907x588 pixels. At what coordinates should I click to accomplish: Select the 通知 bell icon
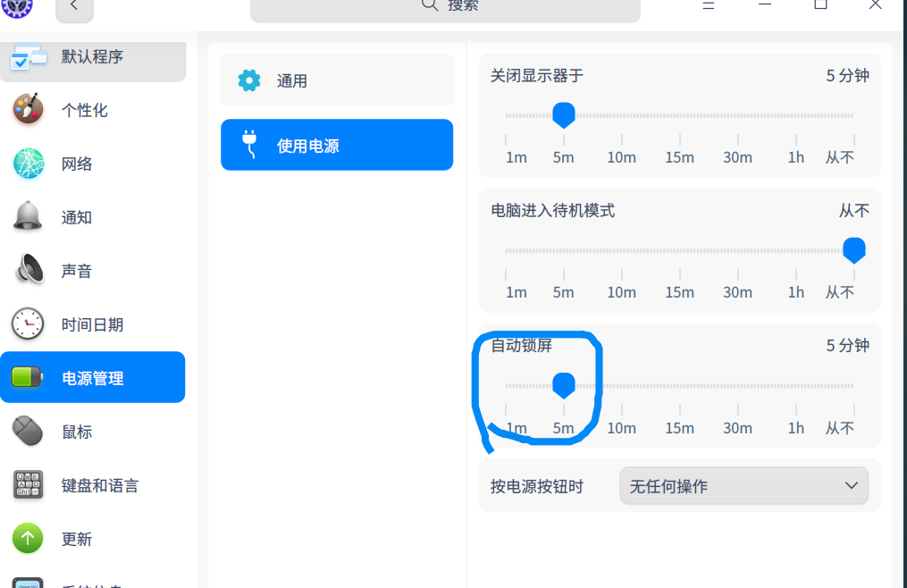tap(28, 217)
